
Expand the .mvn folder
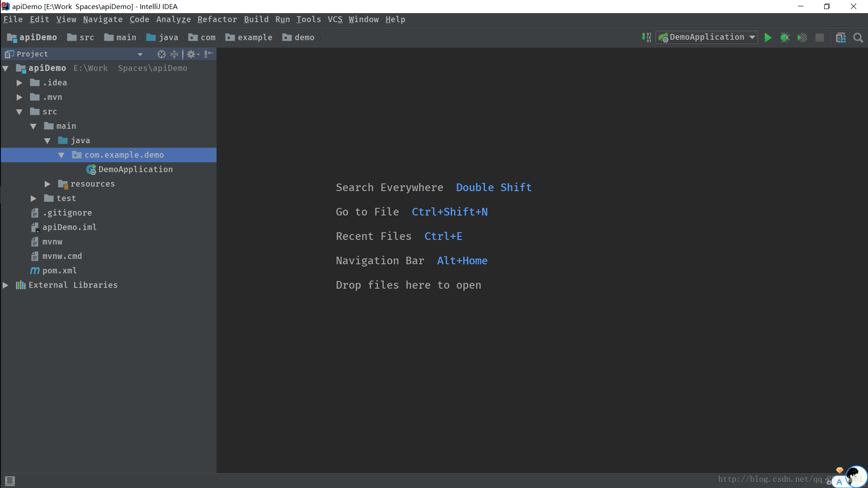point(19,97)
